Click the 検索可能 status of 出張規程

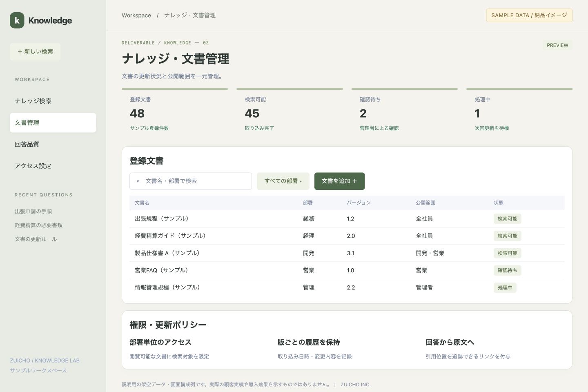507,219
